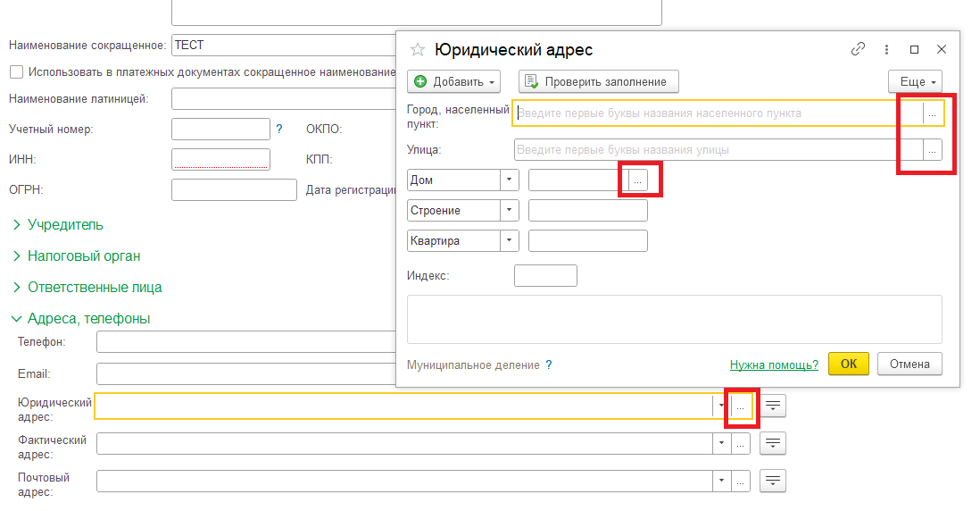This screenshot has width=980, height=511.
Task: Click the ellipsis button next to Дом field
Action: [x=637, y=180]
